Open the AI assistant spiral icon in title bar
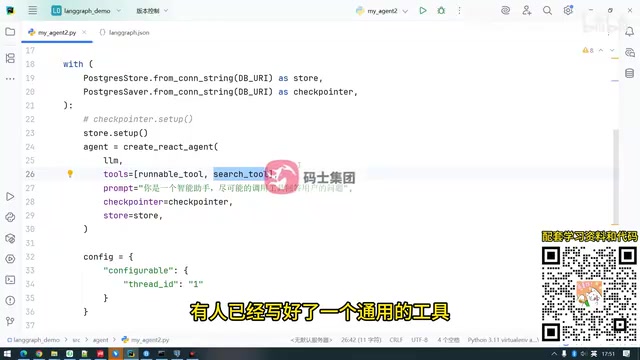 [505, 11]
